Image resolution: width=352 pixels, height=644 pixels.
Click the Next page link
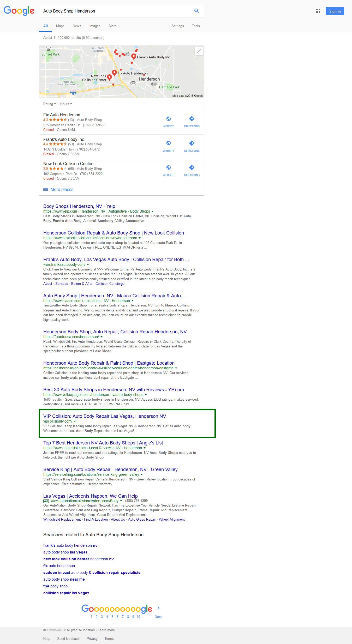[158, 617]
